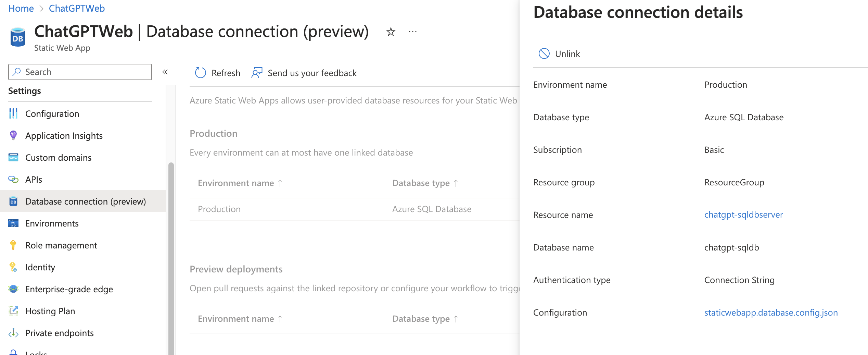Click the Connection String authentication value
Screen dimensions: 868x355
pos(739,280)
